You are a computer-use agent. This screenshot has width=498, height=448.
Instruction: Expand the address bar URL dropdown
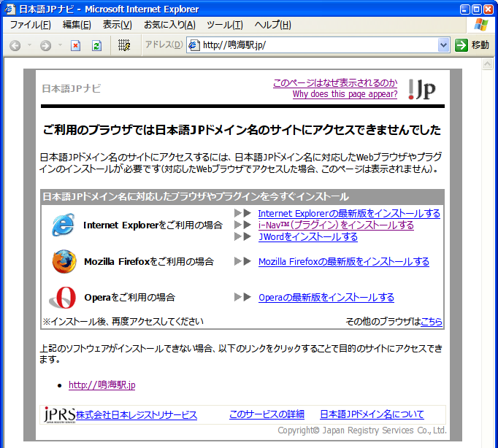(x=443, y=45)
